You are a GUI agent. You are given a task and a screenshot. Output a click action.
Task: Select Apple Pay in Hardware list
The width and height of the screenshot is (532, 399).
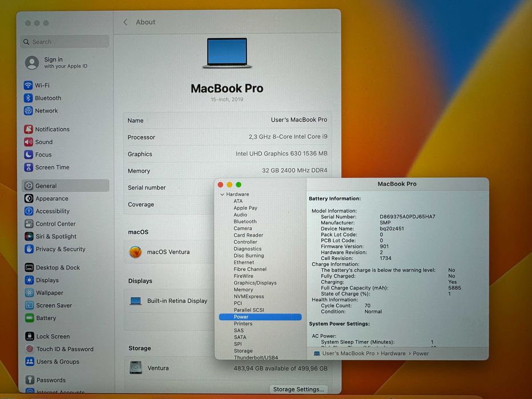click(x=245, y=208)
